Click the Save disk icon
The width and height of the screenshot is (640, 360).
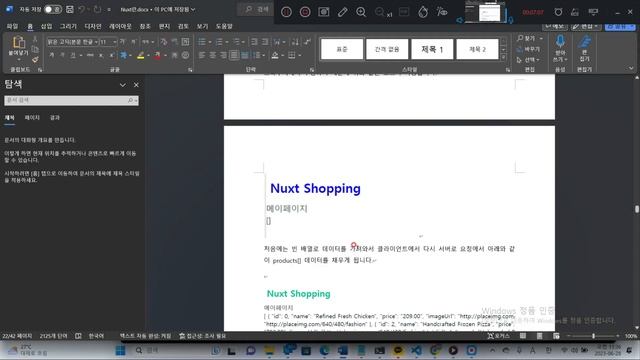pyautogui.click(x=70, y=9)
